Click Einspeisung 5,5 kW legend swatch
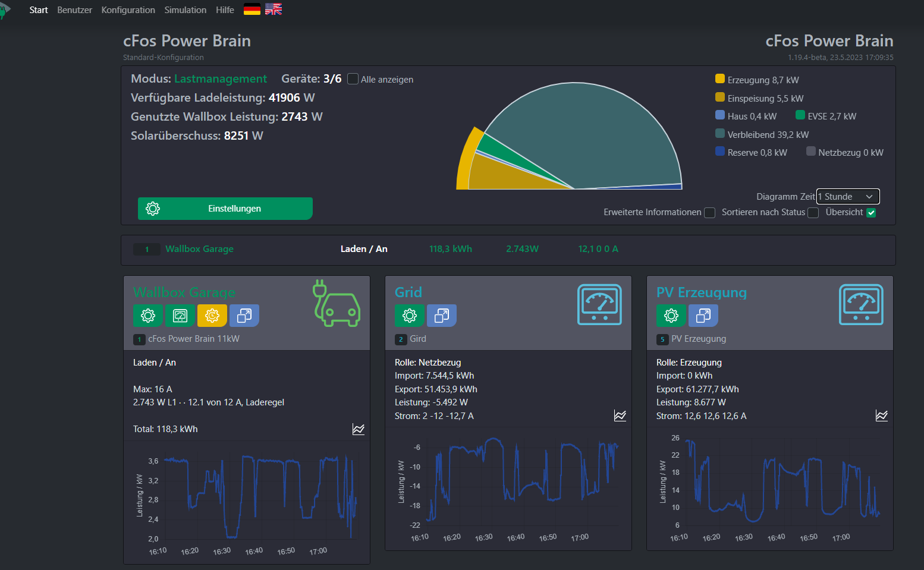Image resolution: width=924 pixels, height=570 pixels. (x=720, y=97)
